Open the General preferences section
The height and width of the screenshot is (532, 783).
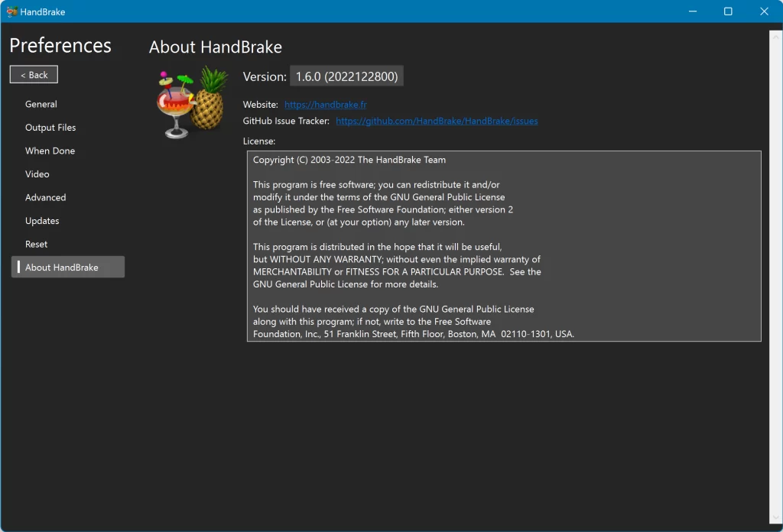tap(41, 104)
